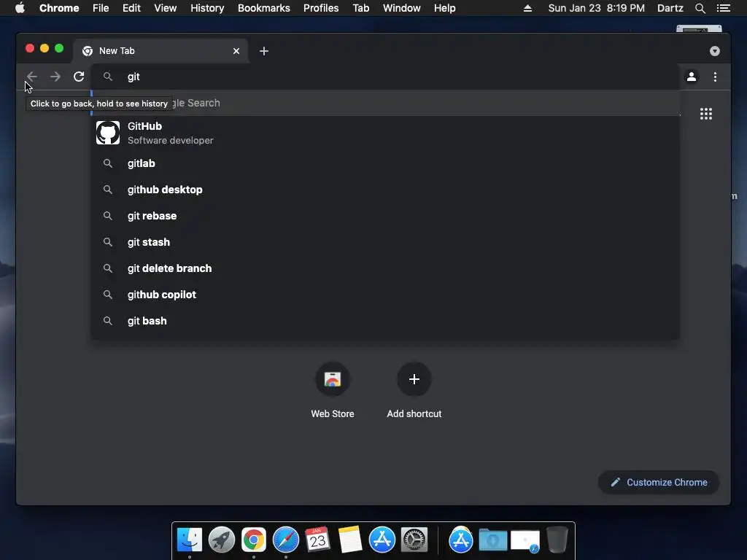The width and height of the screenshot is (747, 560).
Task: Click the Customize Chrome button
Action: click(659, 483)
